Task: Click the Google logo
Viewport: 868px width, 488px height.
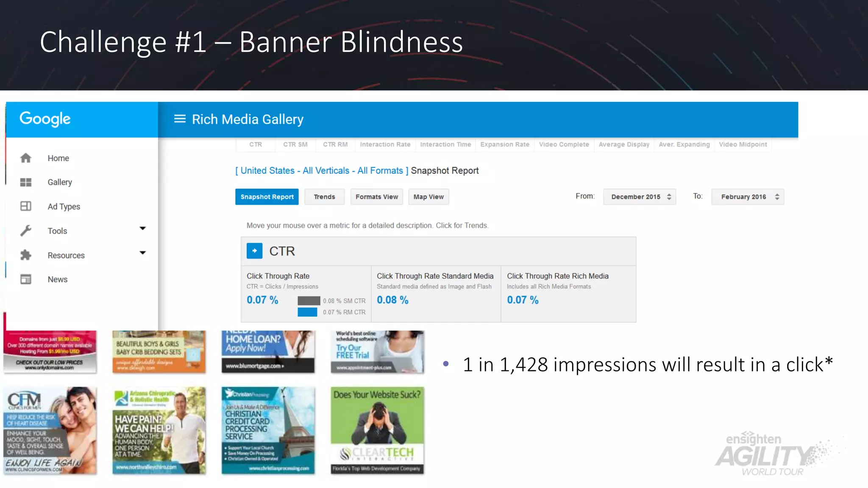Action: [45, 119]
